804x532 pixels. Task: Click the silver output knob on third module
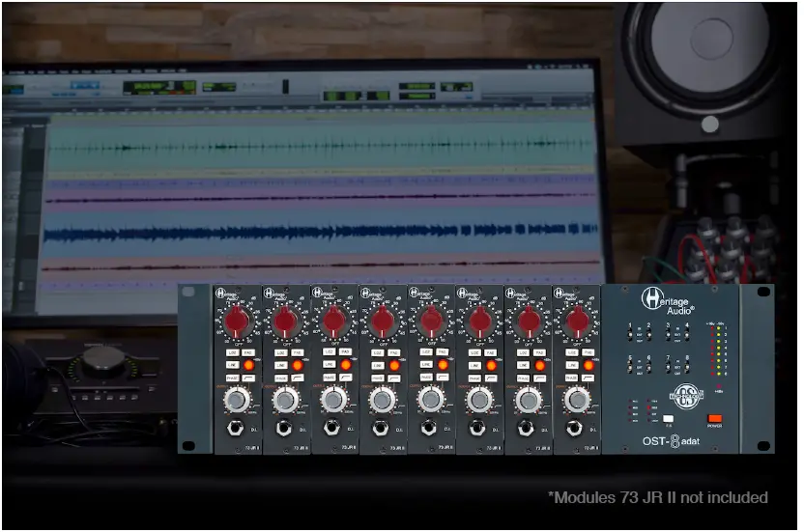coord(333,400)
